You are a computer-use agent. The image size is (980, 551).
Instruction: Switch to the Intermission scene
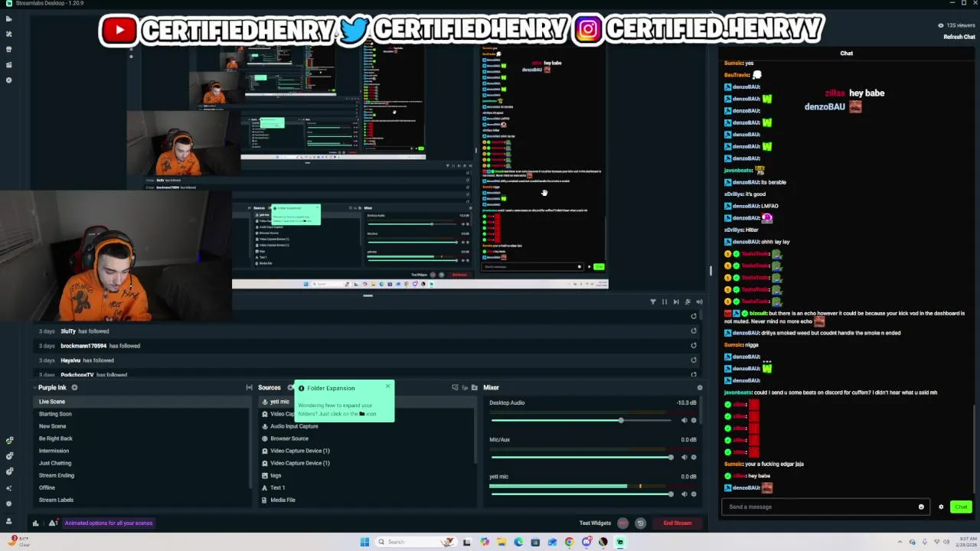pyautogui.click(x=142, y=451)
